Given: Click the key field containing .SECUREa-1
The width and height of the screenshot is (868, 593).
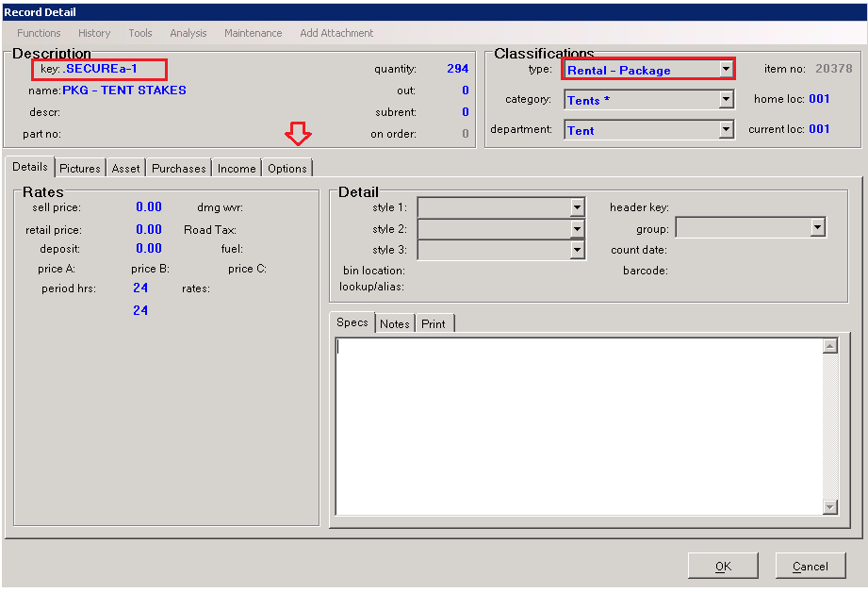Looking at the screenshot, I should (x=104, y=69).
